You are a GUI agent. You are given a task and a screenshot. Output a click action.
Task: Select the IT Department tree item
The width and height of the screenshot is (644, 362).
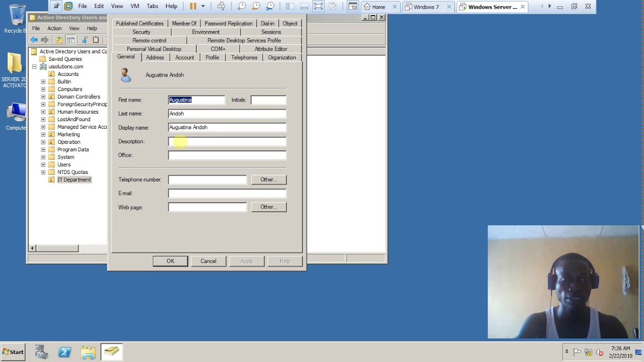click(74, 179)
